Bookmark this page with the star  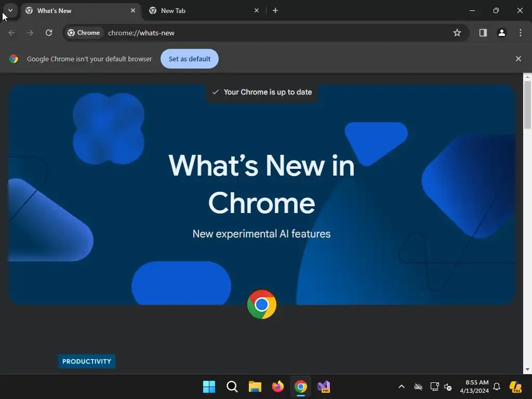[457, 33]
